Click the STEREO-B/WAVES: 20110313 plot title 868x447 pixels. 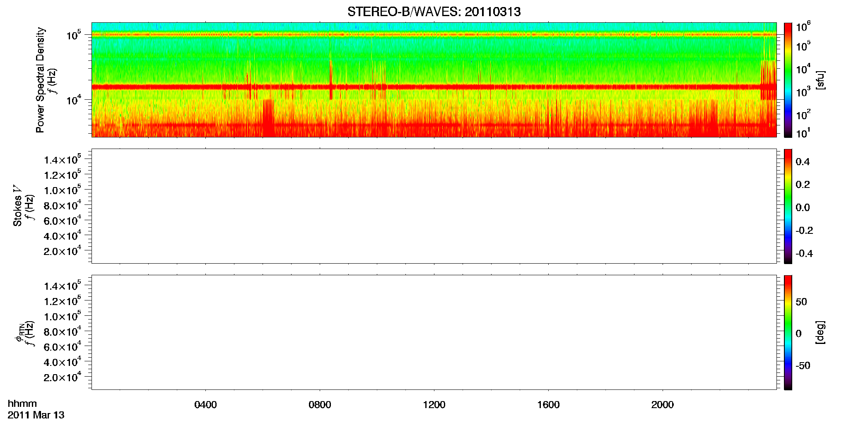point(434,12)
